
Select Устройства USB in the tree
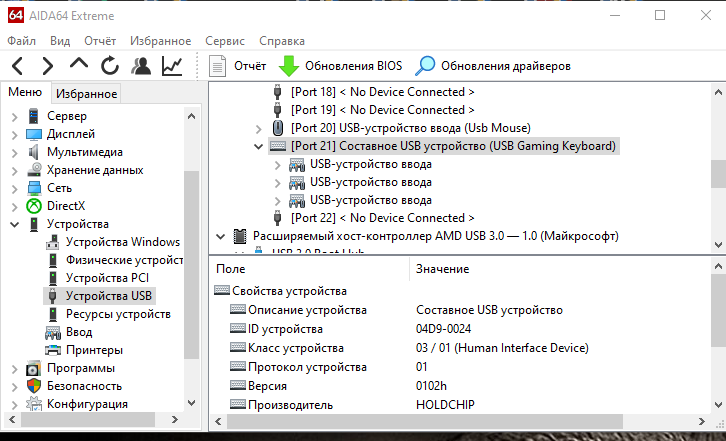[108, 296]
